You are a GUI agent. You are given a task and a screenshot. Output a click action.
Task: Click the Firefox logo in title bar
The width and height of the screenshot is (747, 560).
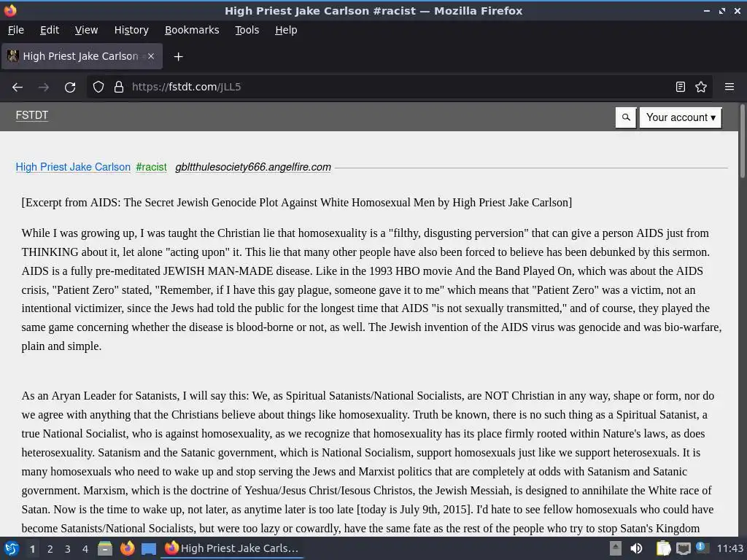pyautogui.click(x=10, y=10)
